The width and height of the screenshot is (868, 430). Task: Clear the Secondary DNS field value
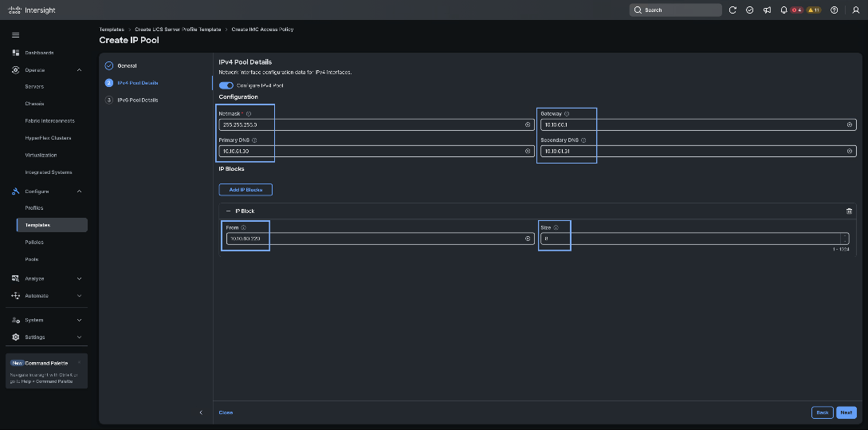click(x=849, y=151)
